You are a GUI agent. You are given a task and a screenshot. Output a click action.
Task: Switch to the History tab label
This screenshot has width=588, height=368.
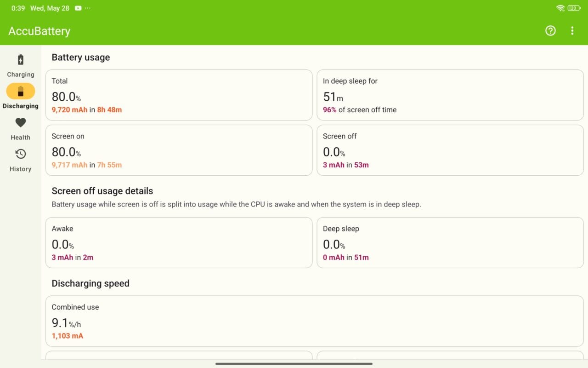pyautogui.click(x=20, y=169)
